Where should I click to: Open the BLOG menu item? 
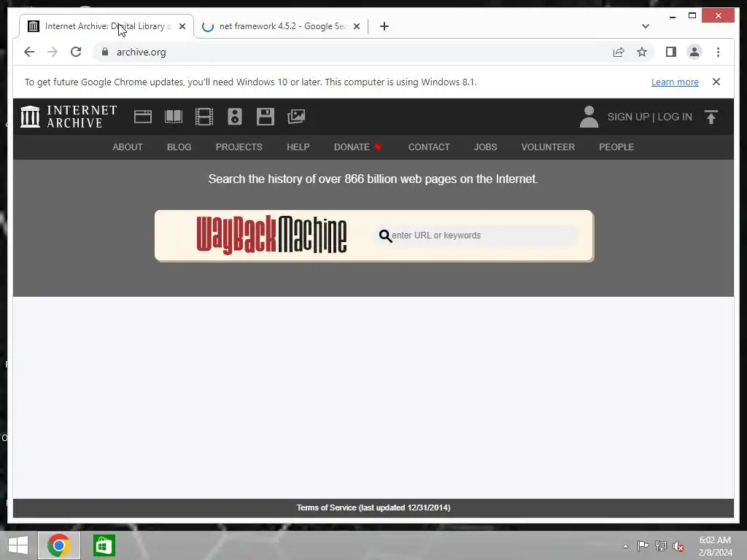coord(179,147)
